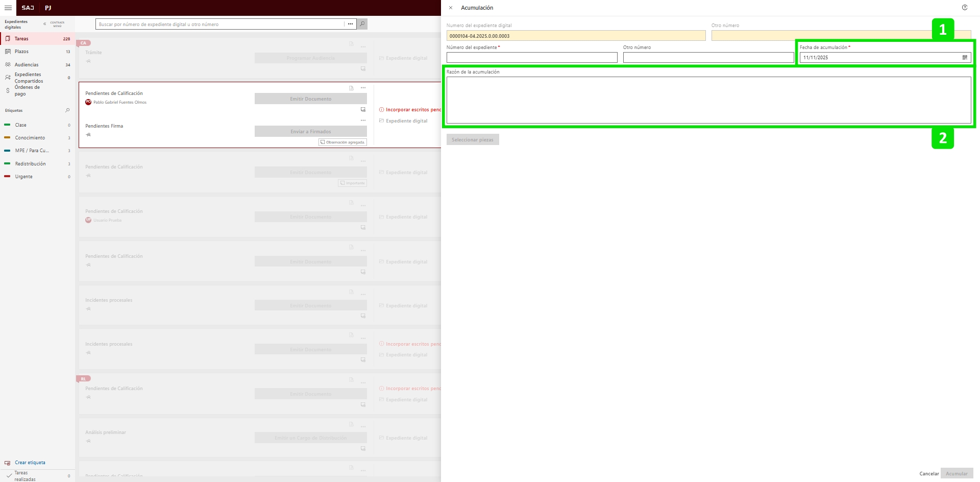The height and width of the screenshot is (482, 980).
Task: Click the Seleccionar piezas button
Action: (472, 140)
